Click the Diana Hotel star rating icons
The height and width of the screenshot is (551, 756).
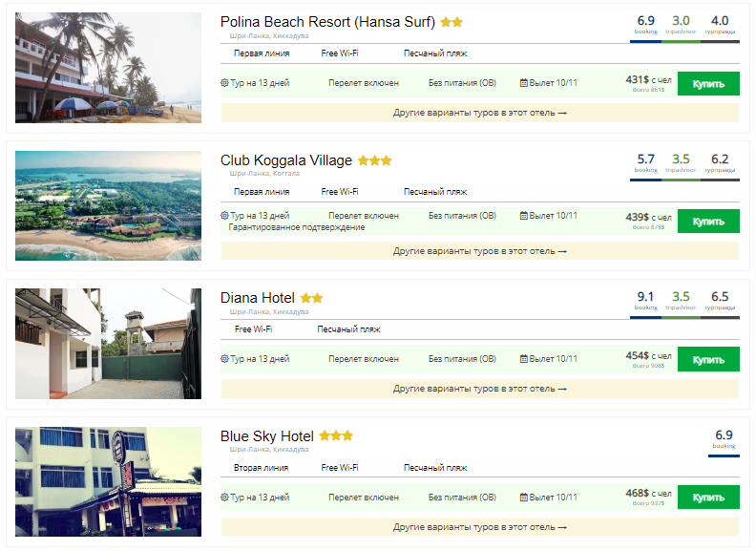click(x=311, y=298)
